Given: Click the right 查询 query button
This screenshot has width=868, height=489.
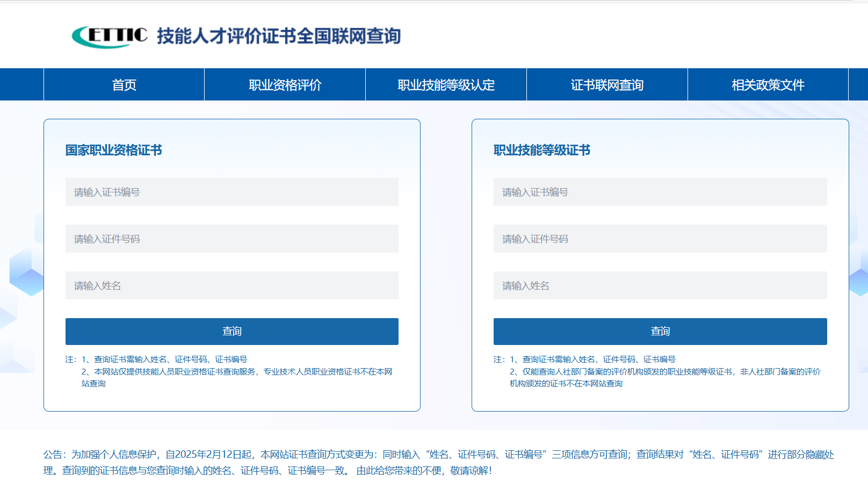Looking at the screenshot, I should tap(660, 331).
